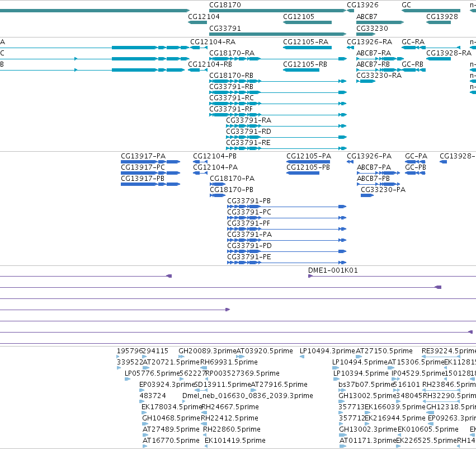
Task: Select transcript CG33791-RA label
Action: [248, 120]
